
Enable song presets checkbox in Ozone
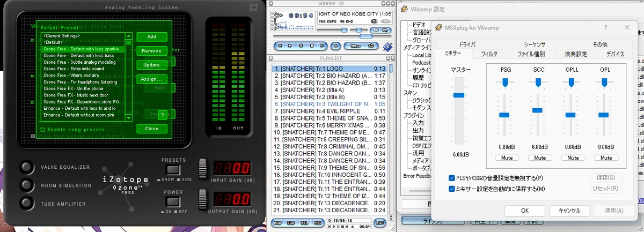[42, 129]
